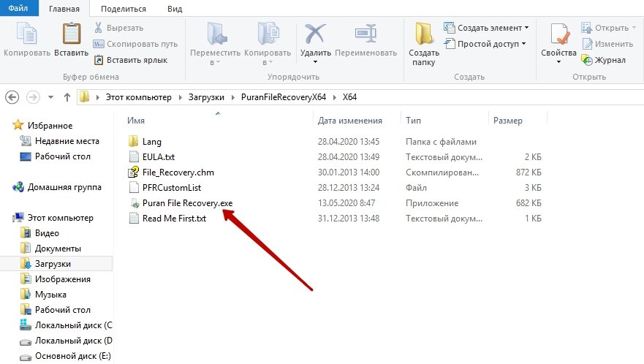Open the Properties (Свойства) dropdown arrow
Screen dimensions: 644x364
558,62
